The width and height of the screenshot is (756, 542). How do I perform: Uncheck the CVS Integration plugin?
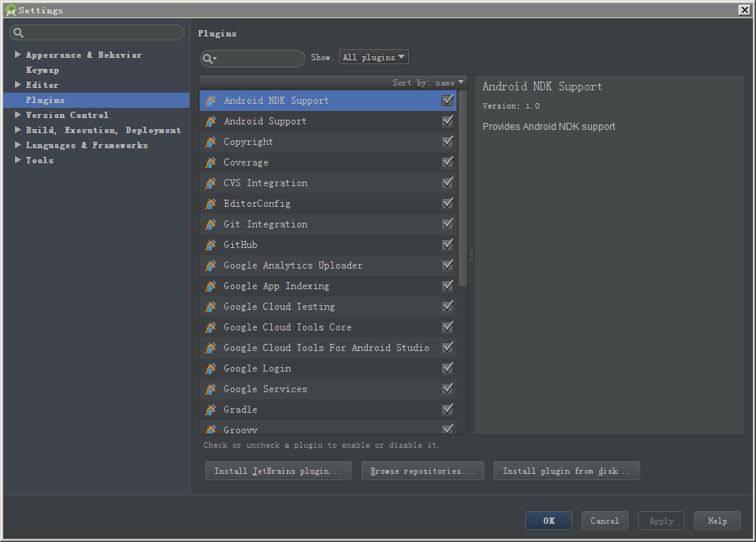point(448,183)
